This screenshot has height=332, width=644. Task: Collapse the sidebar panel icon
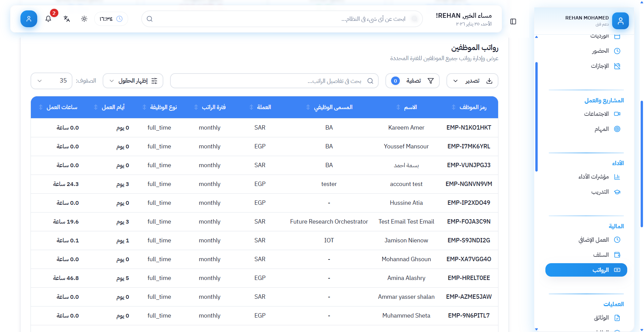513,21
